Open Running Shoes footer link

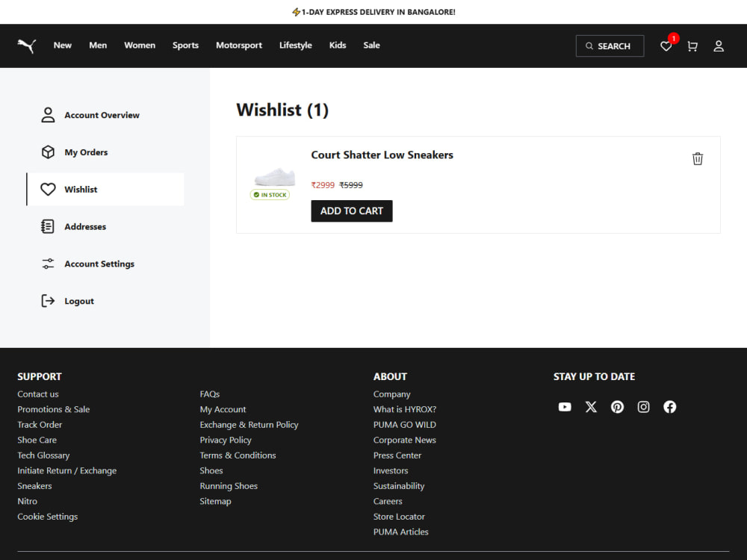point(229,486)
